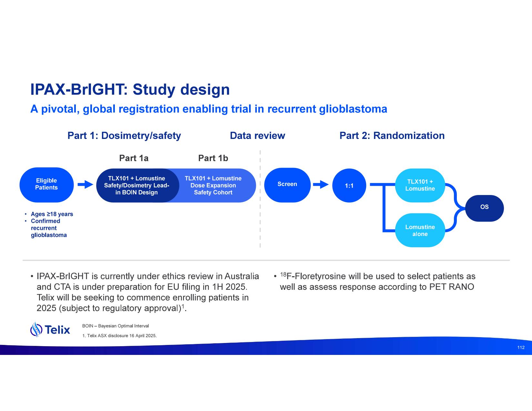
Task: Select the Data review heading
Action: tap(257, 136)
